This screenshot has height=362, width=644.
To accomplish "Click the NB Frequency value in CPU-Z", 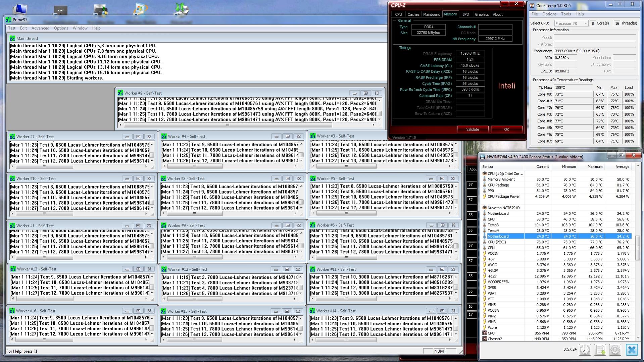I will (495, 39).
